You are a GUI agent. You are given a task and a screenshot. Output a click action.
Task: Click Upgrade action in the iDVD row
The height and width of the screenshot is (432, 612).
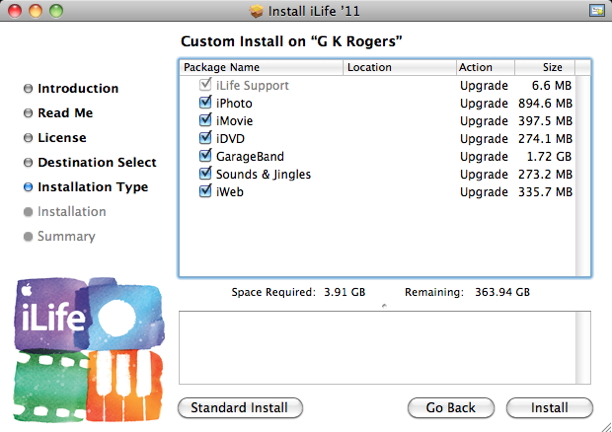tap(484, 139)
